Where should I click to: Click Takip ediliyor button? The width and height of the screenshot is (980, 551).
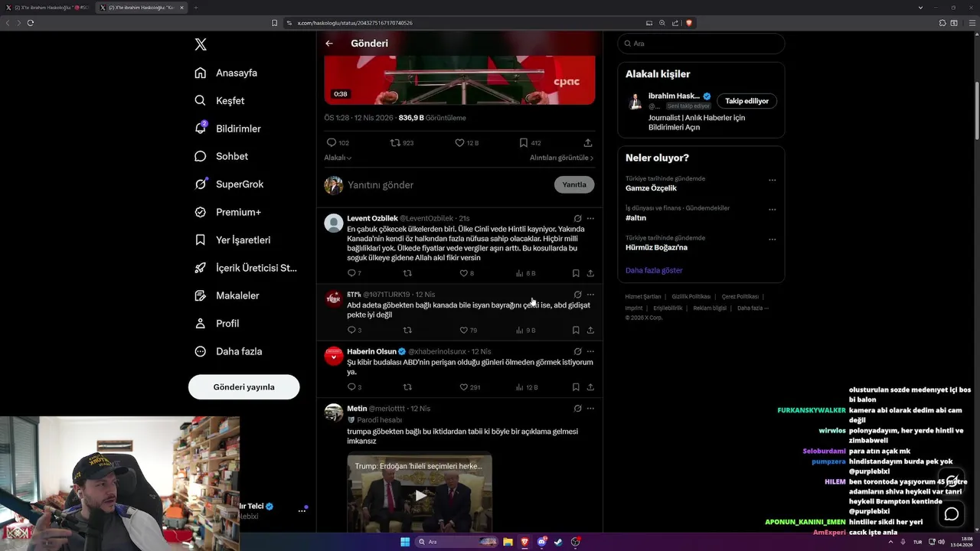tap(746, 101)
